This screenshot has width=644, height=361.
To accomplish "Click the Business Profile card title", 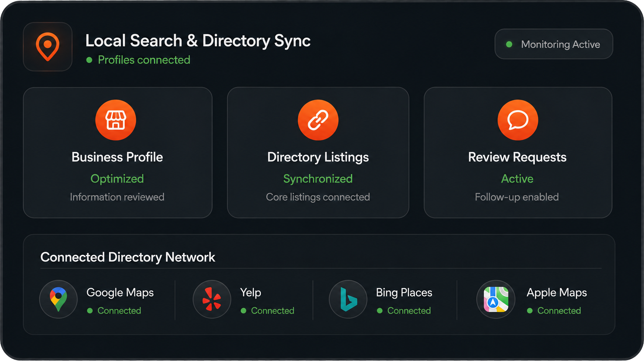I will [x=117, y=157].
